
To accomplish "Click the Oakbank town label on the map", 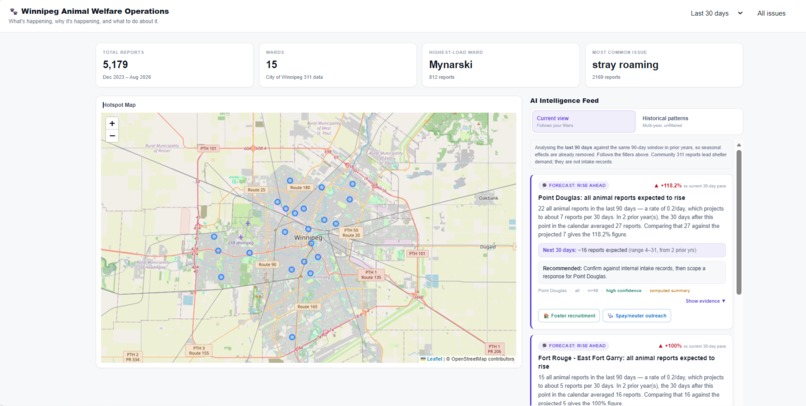I will coord(488,198).
